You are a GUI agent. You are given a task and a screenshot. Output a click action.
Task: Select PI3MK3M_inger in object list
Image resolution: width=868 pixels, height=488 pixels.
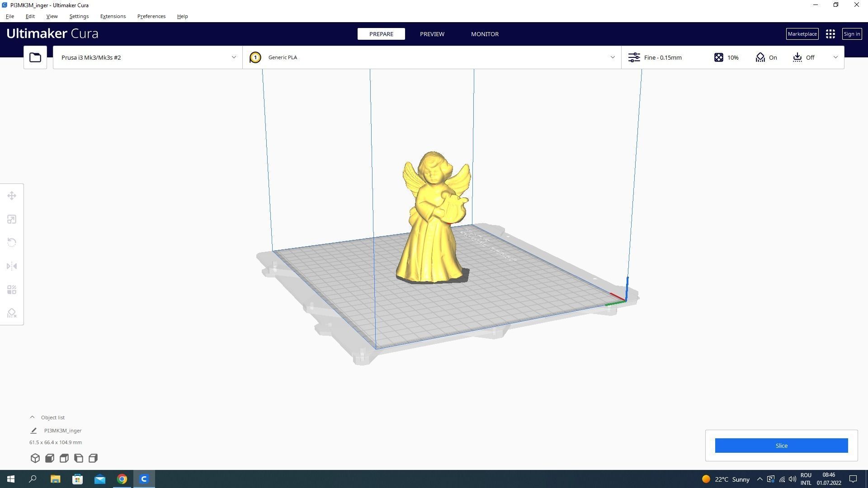pos(63,431)
